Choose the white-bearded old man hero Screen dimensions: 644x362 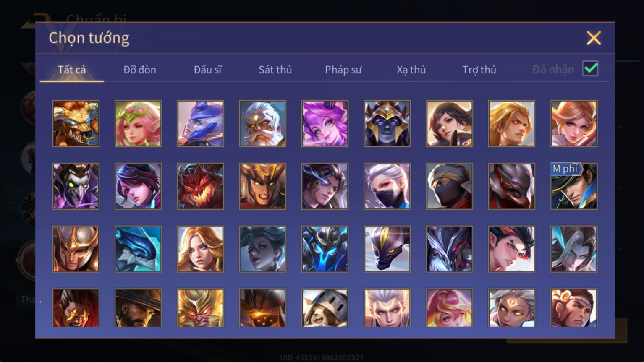262,123
